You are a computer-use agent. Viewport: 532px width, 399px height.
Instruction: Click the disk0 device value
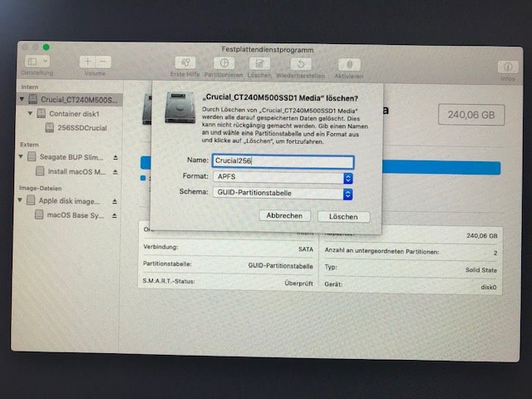489,288
